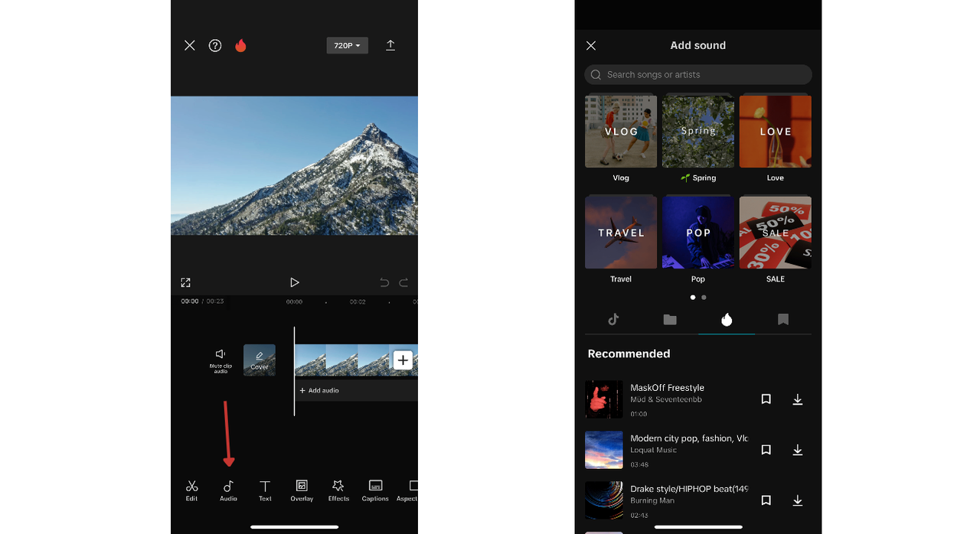
Task: Open the Audio tool
Action: (x=228, y=491)
